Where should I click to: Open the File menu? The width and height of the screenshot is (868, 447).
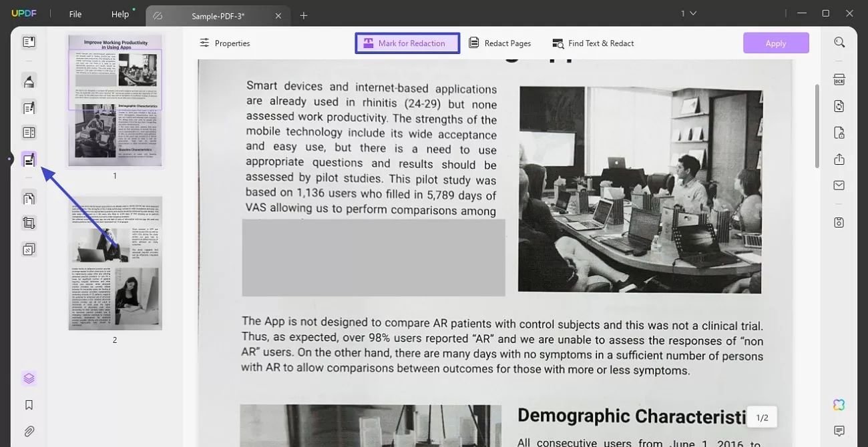tap(75, 14)
